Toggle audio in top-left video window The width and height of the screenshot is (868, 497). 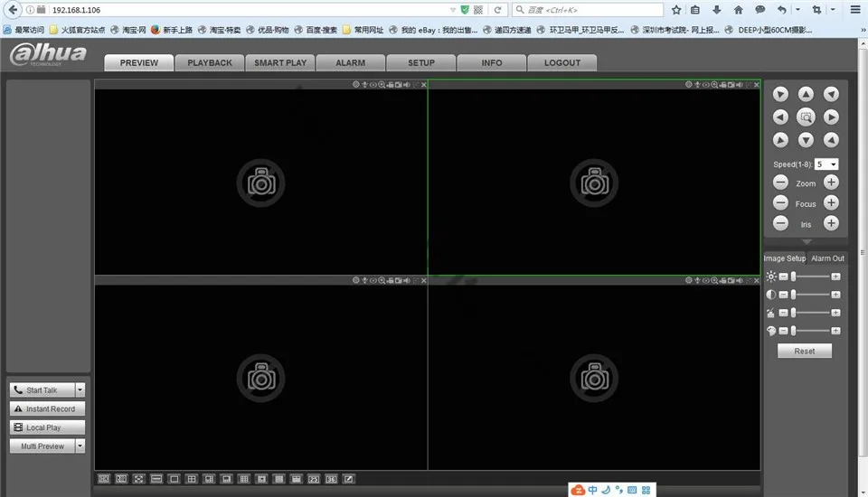pos(407,85)
